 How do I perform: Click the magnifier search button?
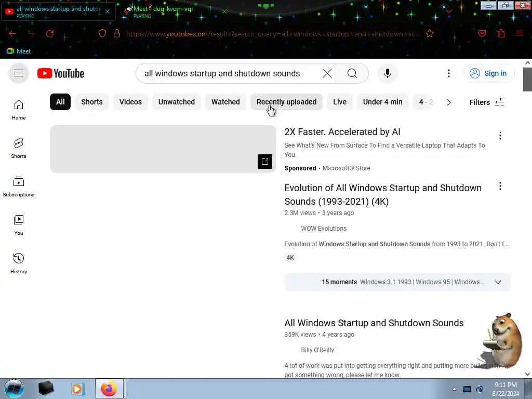[x=352, y=73]
